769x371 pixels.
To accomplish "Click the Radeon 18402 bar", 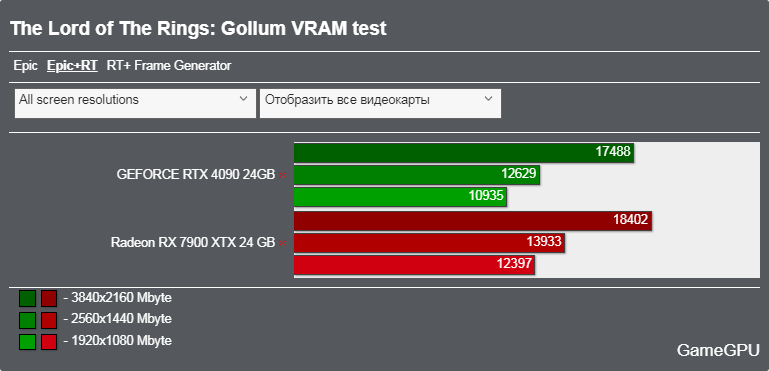I will [473, 220].
